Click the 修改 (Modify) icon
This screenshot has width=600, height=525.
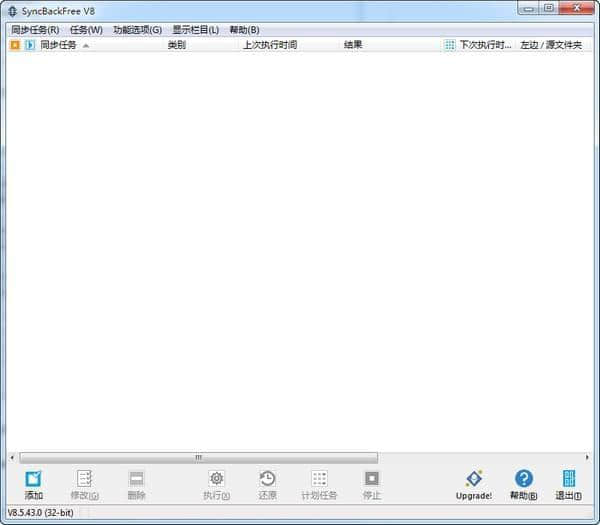(84, 478)
